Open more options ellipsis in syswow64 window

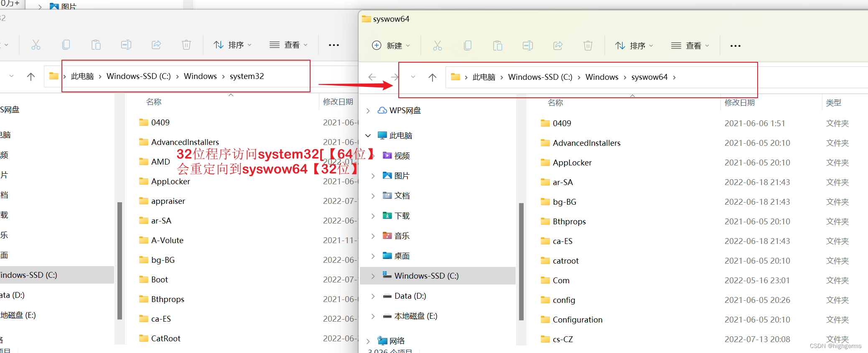[736, 46]
